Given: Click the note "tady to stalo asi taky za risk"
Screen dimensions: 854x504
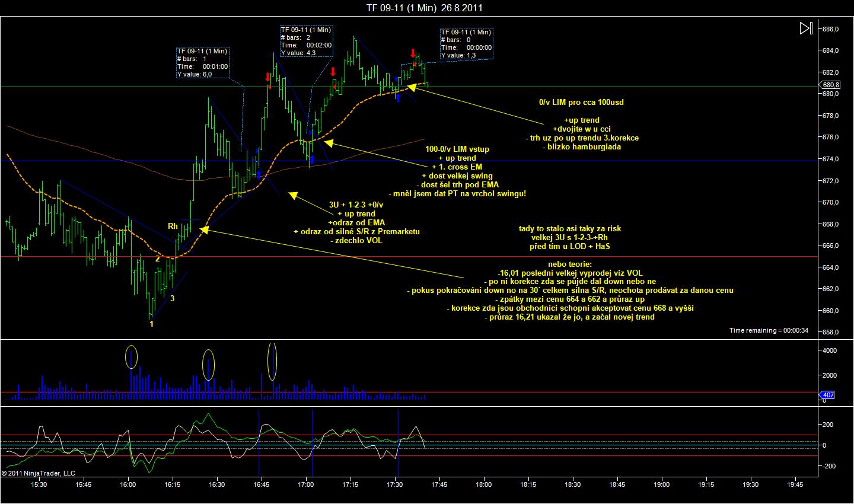Looking at the screenshot, I should 570,228.
